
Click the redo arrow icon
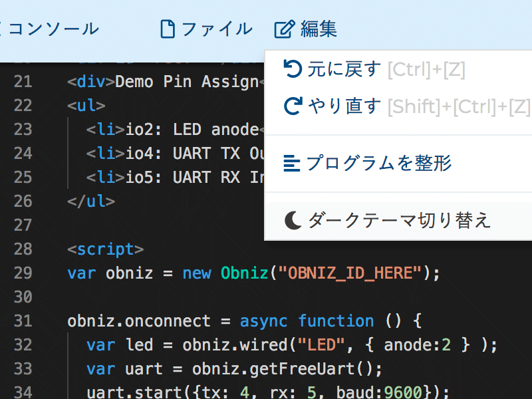tap(293, 106)
